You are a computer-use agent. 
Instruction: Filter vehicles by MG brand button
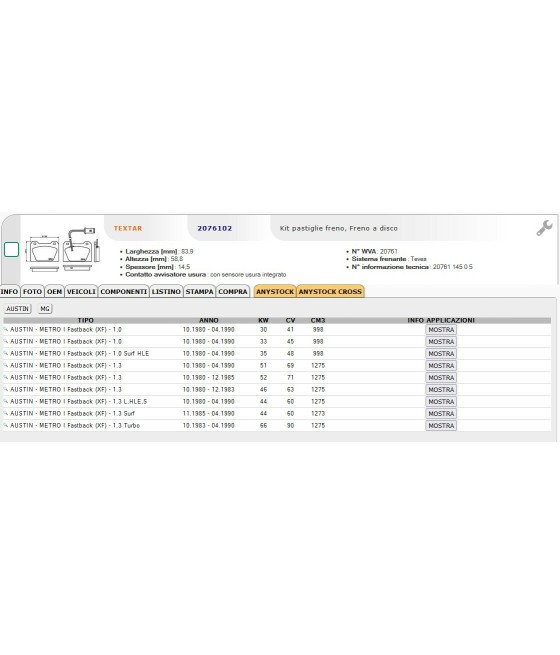point(45,309)
